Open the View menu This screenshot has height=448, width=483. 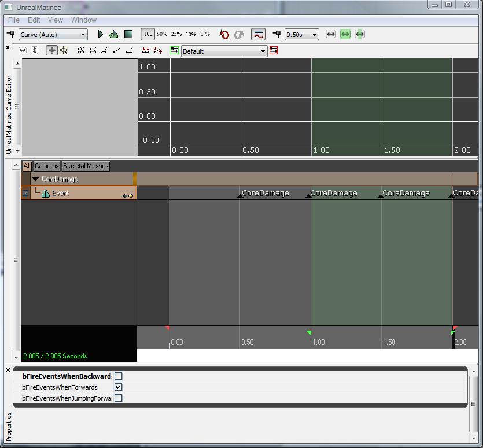[56, 20]
